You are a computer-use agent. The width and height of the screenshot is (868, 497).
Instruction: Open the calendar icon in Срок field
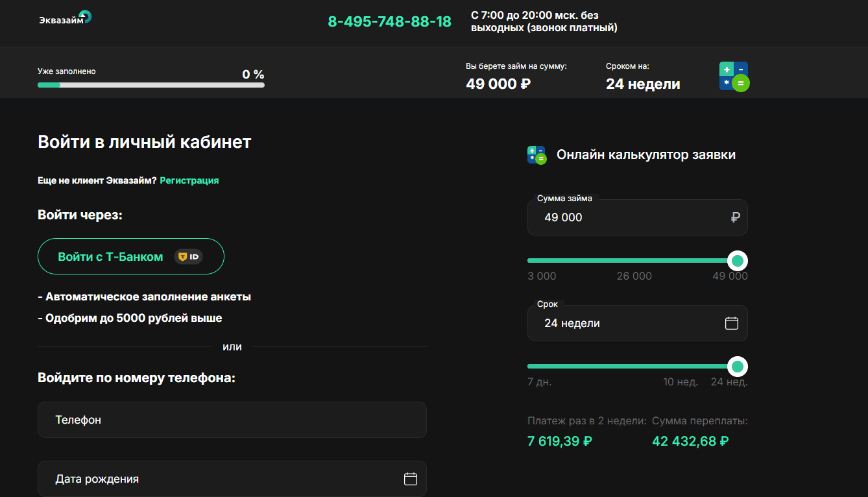[732, 323]
